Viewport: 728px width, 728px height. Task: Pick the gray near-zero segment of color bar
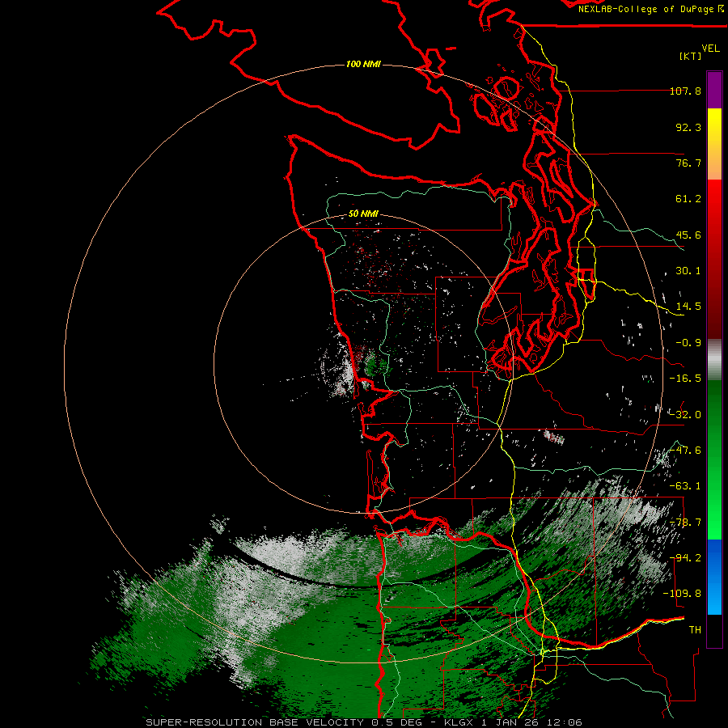coord(714,360)
